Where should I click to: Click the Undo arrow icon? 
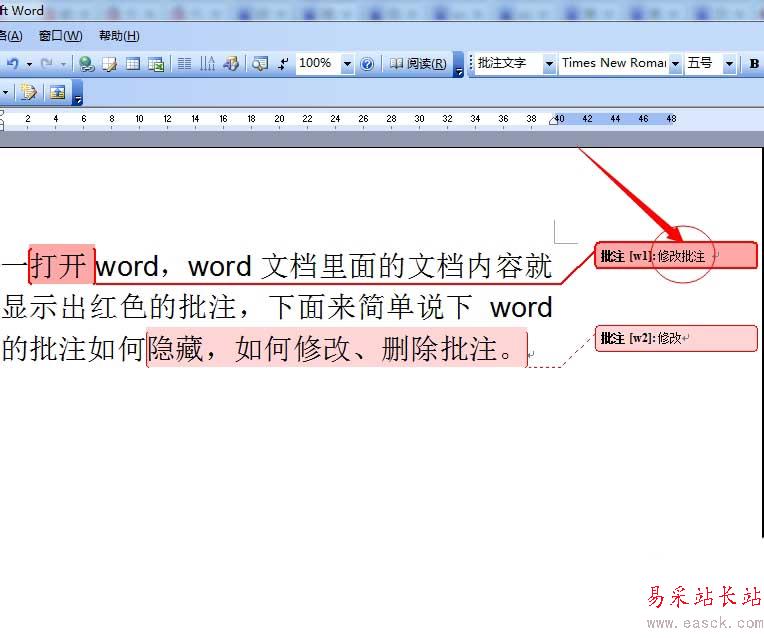13,63
